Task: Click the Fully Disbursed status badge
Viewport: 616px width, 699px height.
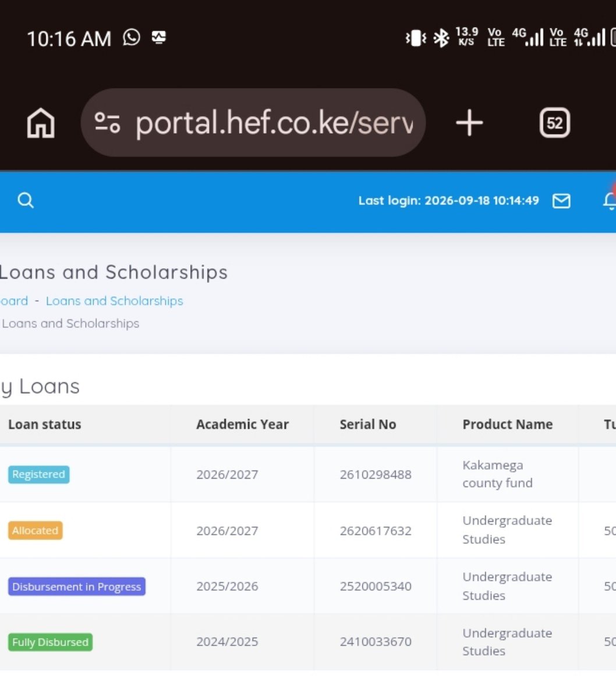Action: (x=50, y=642)
